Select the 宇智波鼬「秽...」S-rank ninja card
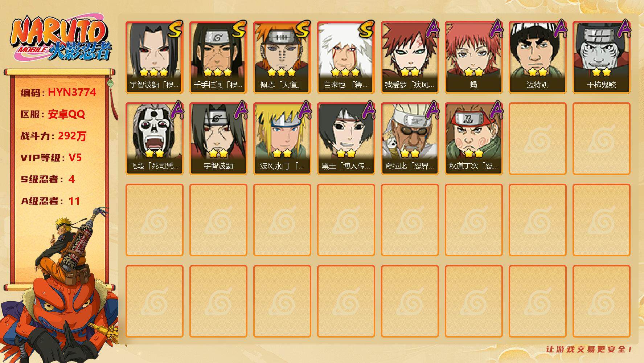644x363 pixels. [x=154, y=57]
